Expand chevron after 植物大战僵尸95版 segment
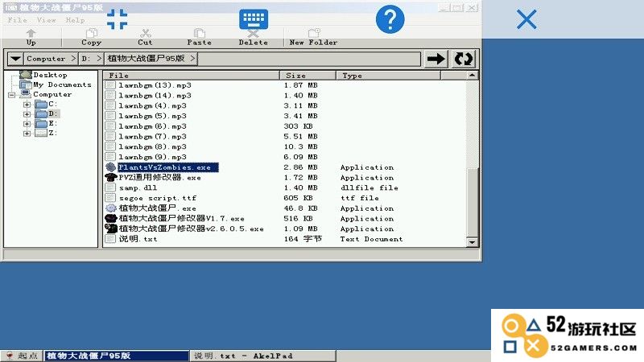Screen dimensions: 644x362 [x=192, y=59]
